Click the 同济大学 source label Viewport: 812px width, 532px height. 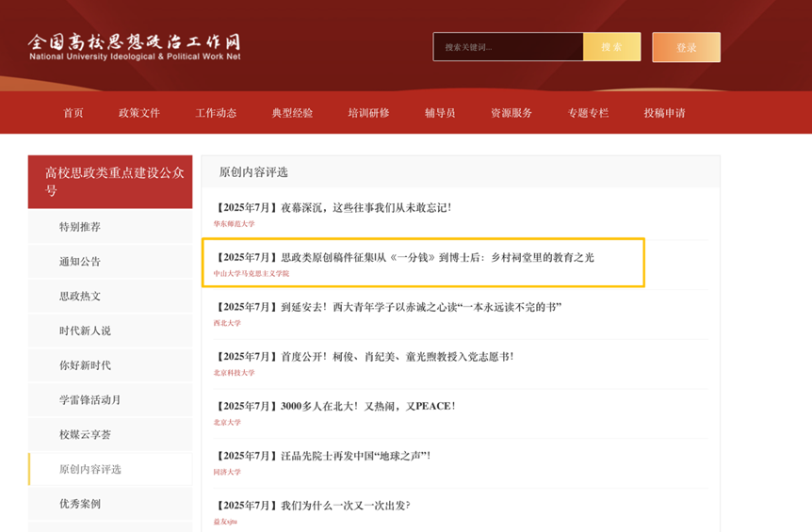[x=227, y=472]
